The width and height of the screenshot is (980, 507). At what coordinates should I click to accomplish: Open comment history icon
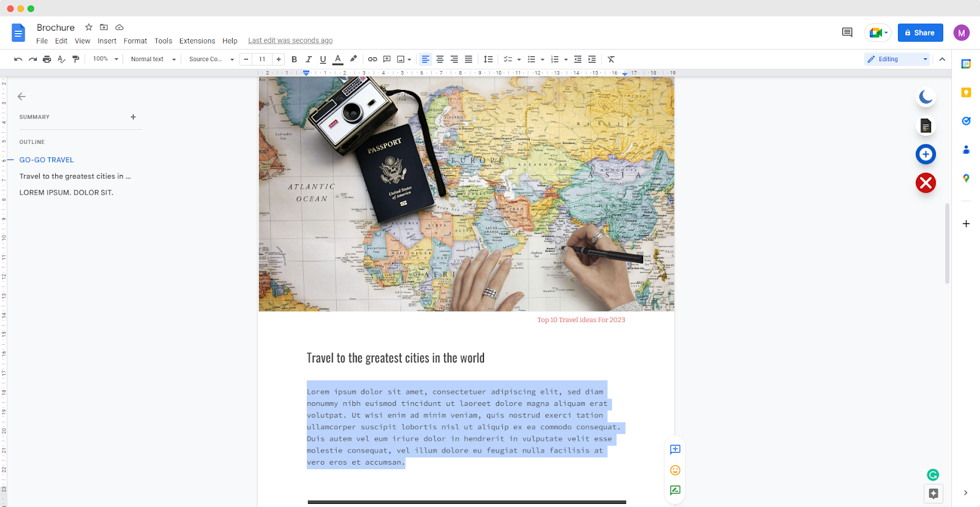847,32
